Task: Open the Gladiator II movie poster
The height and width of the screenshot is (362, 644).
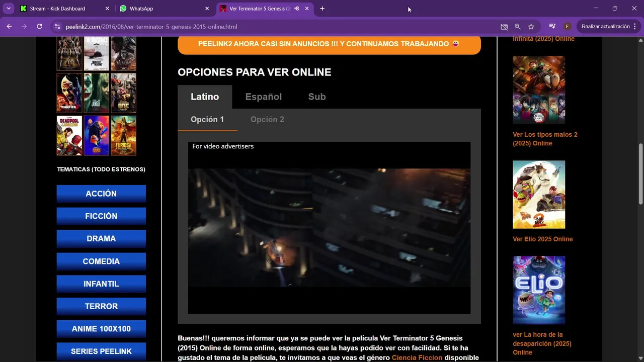Action: (69, 53)
